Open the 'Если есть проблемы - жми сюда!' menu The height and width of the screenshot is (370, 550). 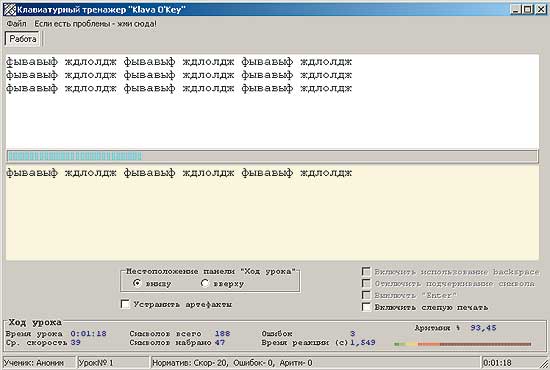pos(95,24)
